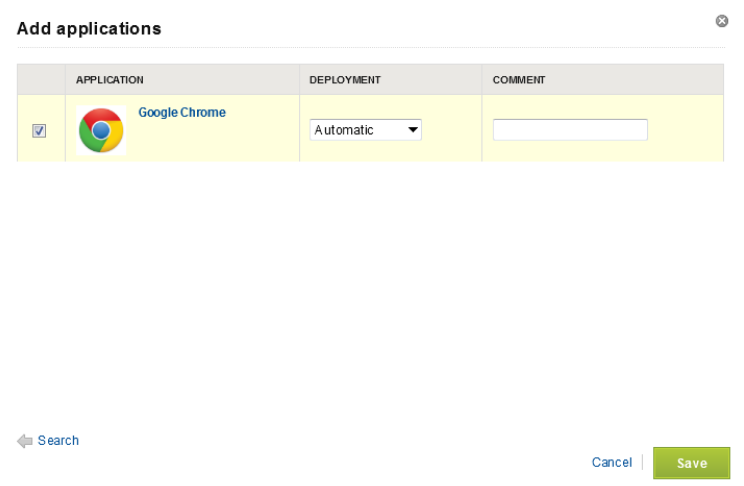The image size is (744, 486).
Task: Cancel adding applications
Action: (611, 463)
